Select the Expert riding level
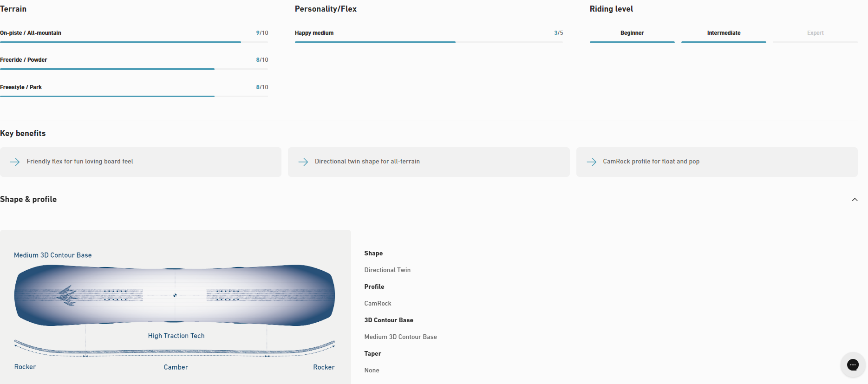868x384 pixels. (815, 33)
